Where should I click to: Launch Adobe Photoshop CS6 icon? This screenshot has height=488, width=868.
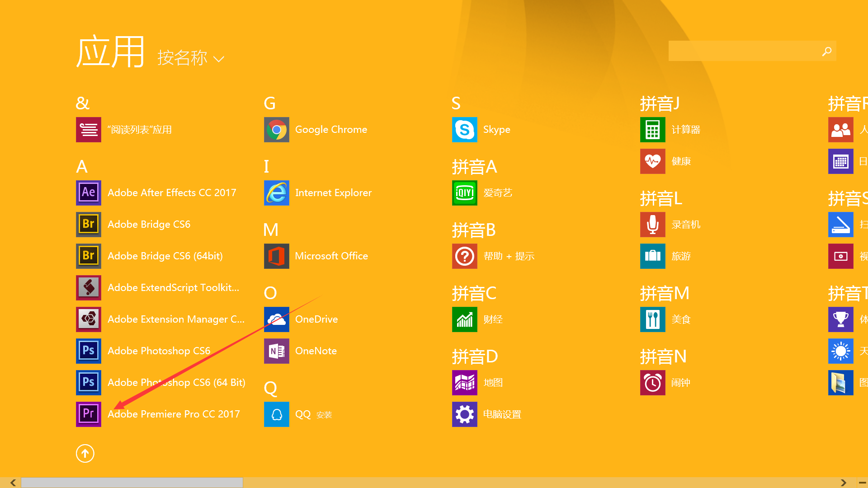(x=89, y=351)
